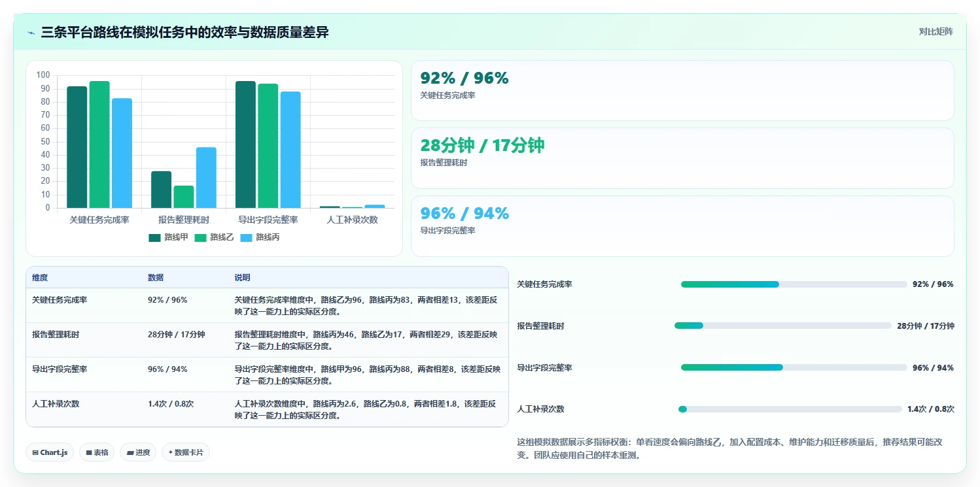Click the 路线甲 bar for 关键任务完成率
This screenshot has width=980, height=487.
click(x=77, y=147)
